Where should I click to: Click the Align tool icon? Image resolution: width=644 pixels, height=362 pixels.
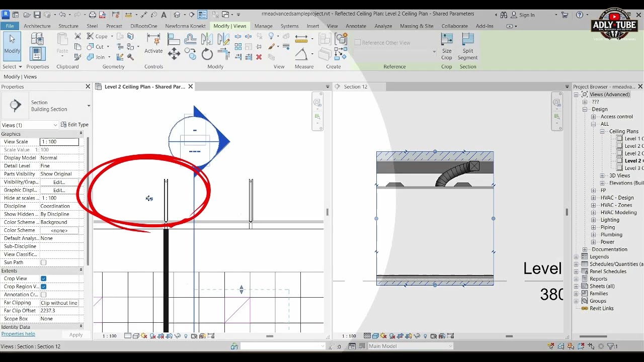pos(174,39)
